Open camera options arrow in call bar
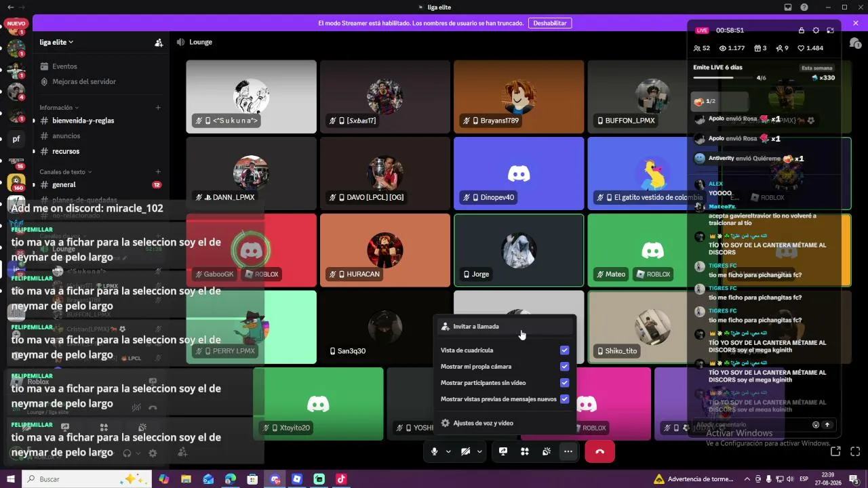 tap(479, 451)
